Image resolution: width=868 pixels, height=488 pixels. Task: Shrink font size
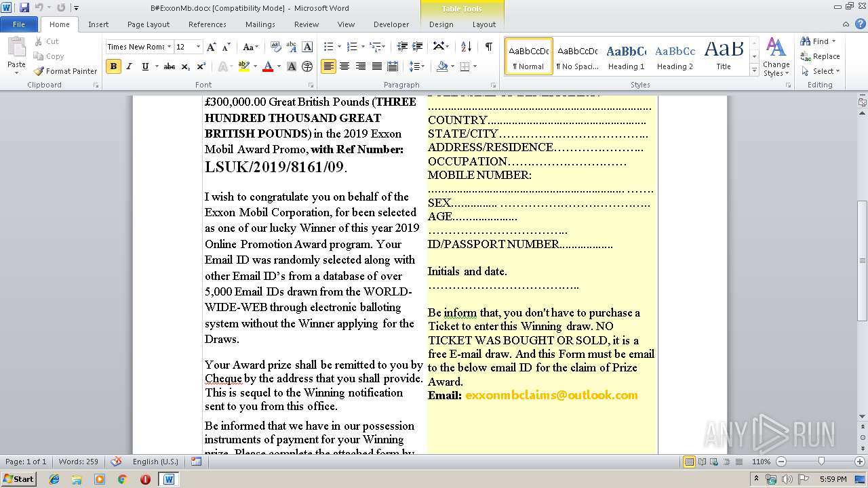pos(226,47)
